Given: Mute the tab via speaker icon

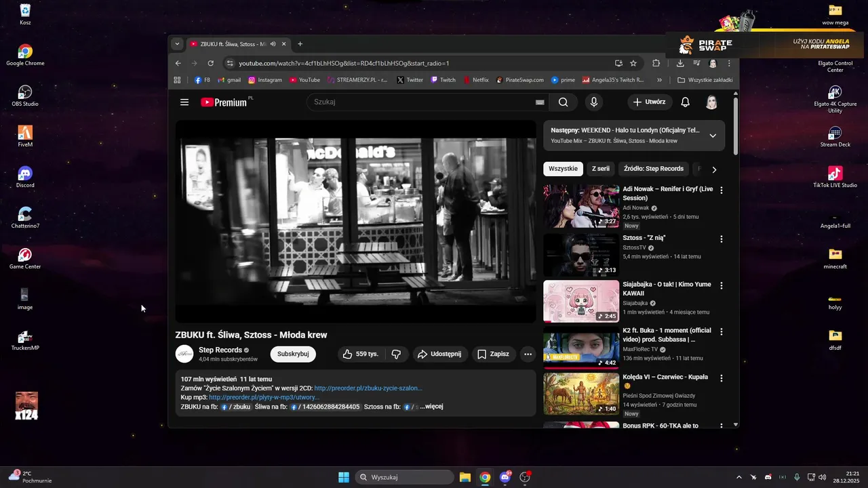Looking at the screenshot, I should click(x=273, y=44).
